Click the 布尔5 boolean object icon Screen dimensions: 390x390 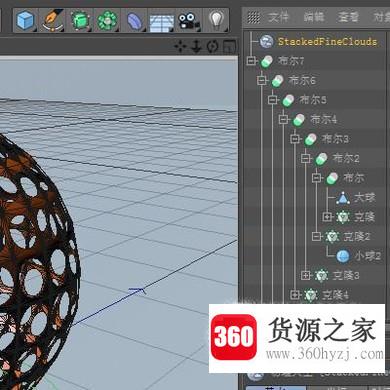coord(288,100)
